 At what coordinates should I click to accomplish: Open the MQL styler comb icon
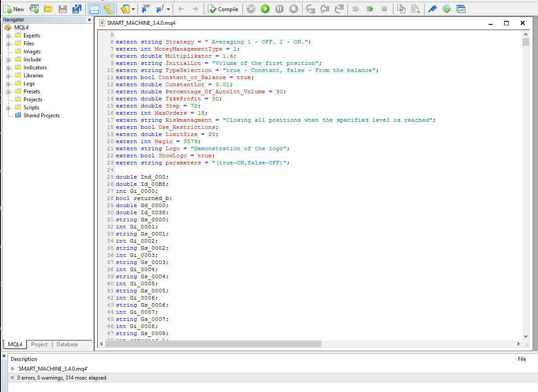[x=432, y=9]
